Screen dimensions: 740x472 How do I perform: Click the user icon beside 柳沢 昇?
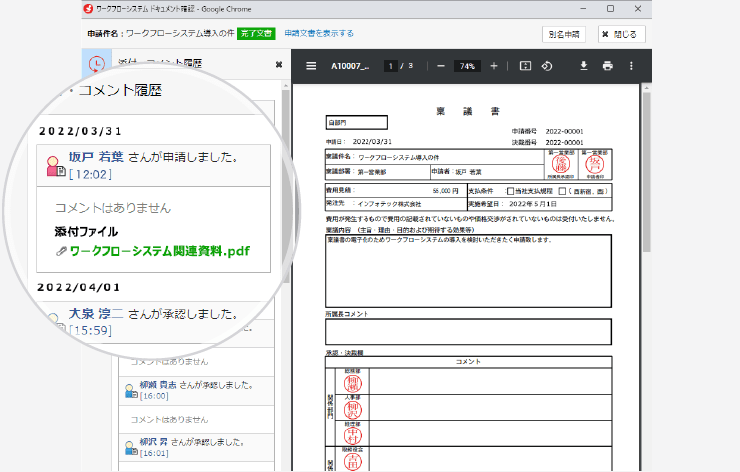pyautogui.click(x=131, y=448)
